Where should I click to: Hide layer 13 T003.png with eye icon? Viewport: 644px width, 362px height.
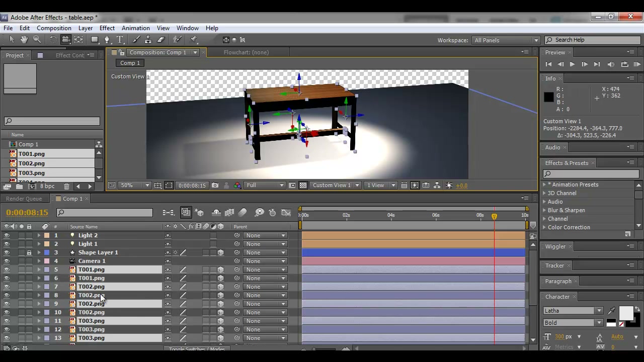pyautogui.click(x=7, y=338)
